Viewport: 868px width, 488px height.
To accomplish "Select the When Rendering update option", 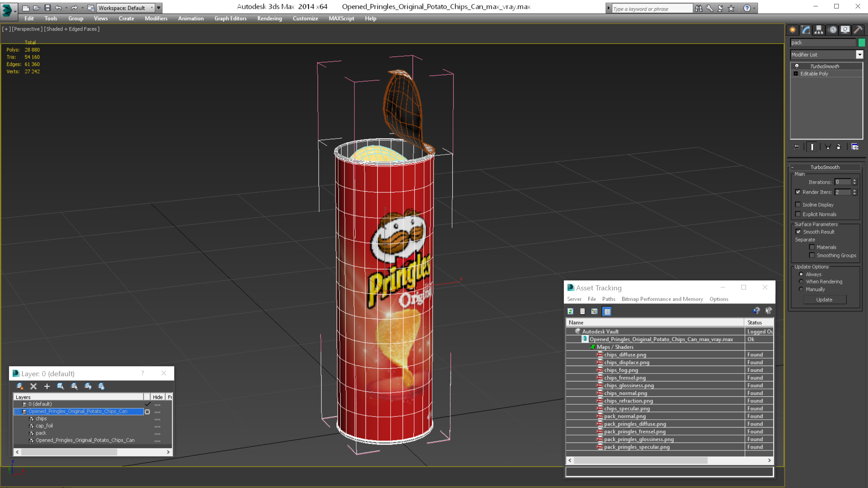I will 801,282.
